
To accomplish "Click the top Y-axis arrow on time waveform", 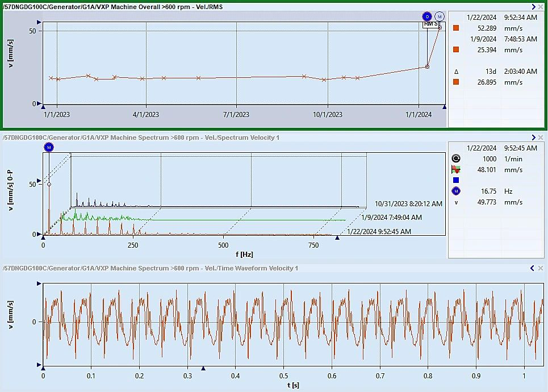I will tap(39, 283).
